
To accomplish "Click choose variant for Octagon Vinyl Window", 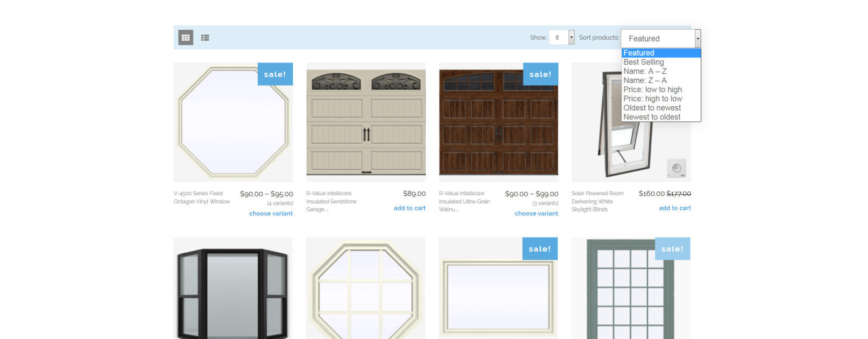I will coord(271,214).
